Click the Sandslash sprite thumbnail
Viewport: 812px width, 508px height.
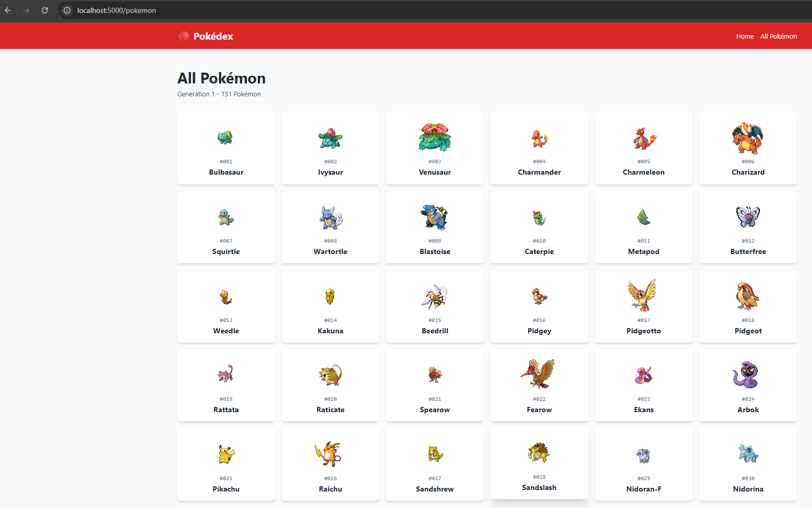coord(539,452)
